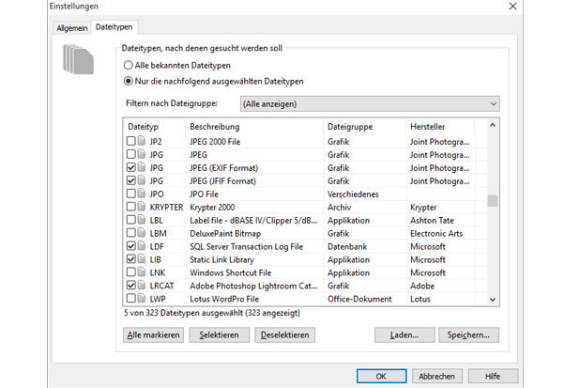Image resolution: width=580 pixels, height=388 pixels.
Task: Click 'Lotus WordPro File' description
Action: tap(224, 299)
